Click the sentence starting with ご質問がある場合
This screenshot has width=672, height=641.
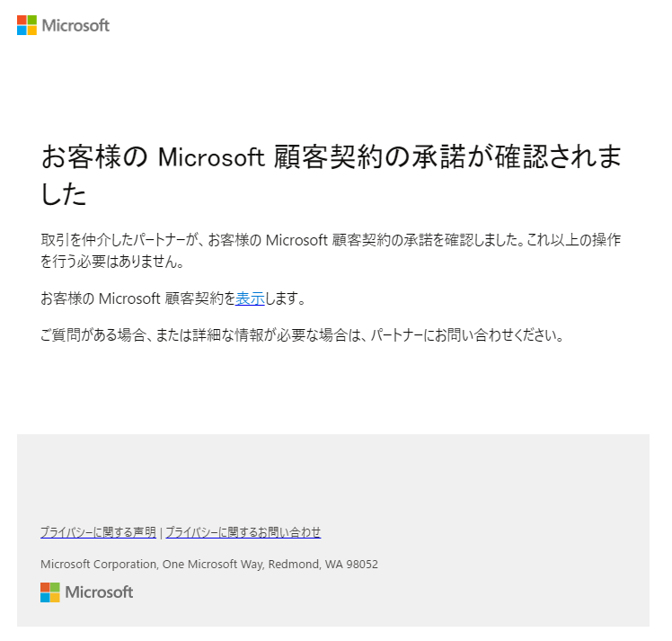tap(302, 334)
